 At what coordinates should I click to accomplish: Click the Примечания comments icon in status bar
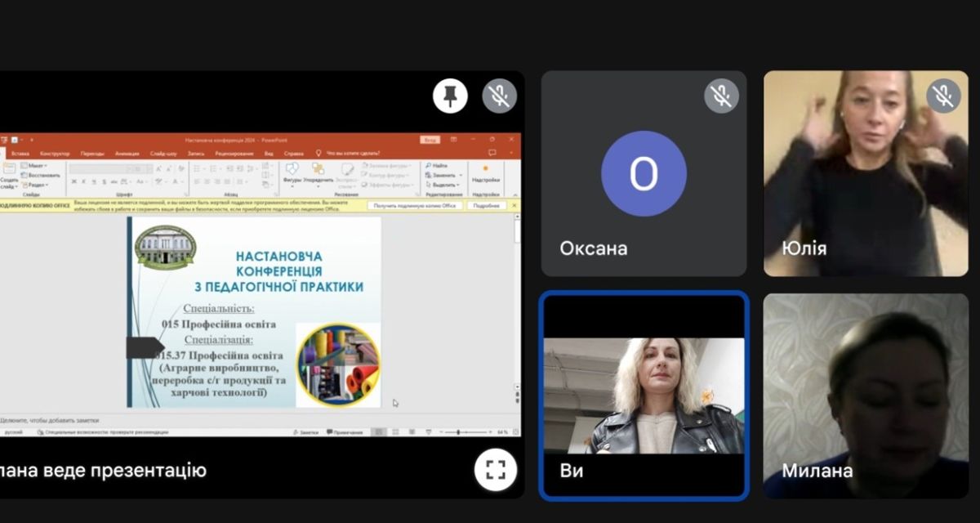click(344, 431)
